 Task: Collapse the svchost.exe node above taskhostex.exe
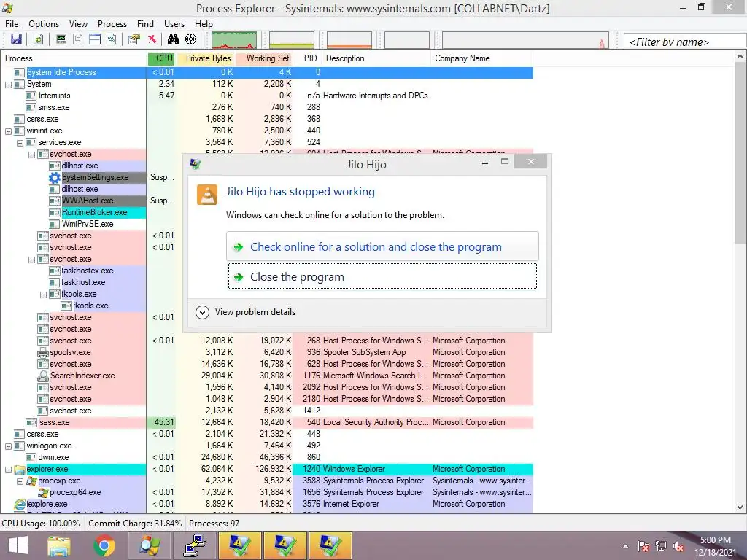click(x=31, y=260)
